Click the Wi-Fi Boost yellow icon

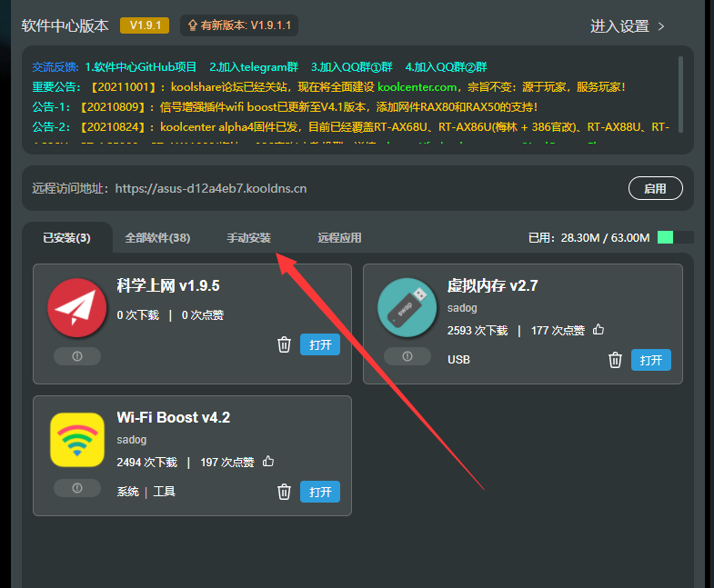tap(77, 441)
